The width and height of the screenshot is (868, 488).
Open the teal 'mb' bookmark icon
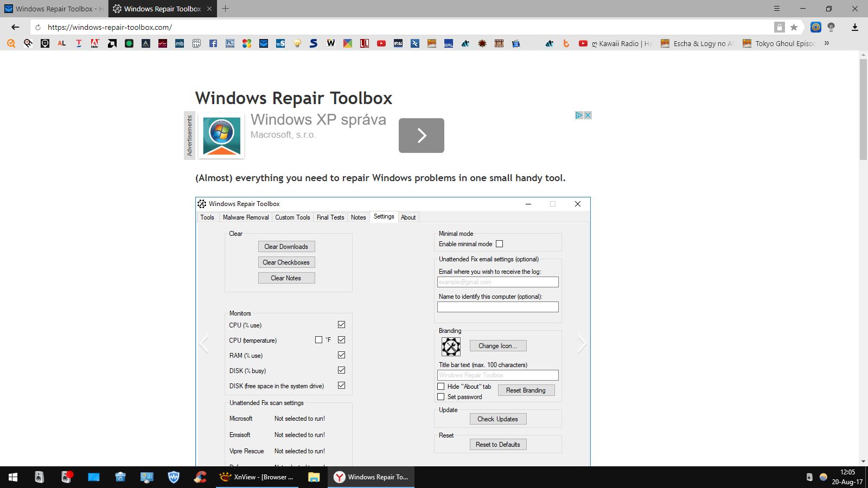click(180, 43)
